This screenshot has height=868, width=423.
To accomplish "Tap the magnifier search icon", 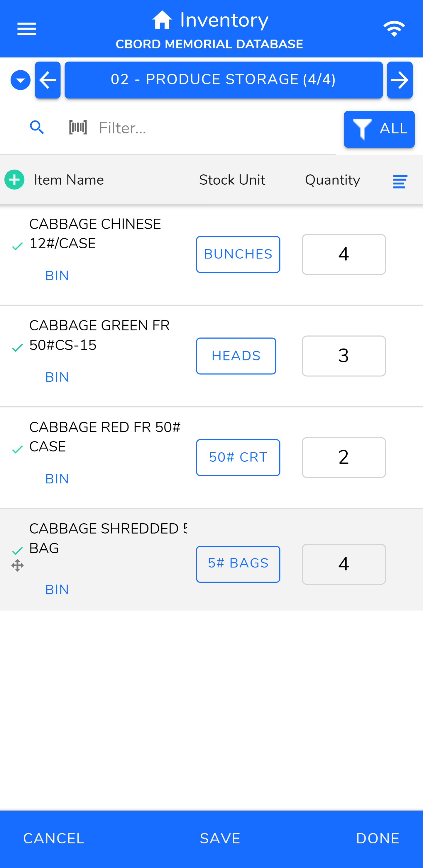I will [x=37, y=128].
